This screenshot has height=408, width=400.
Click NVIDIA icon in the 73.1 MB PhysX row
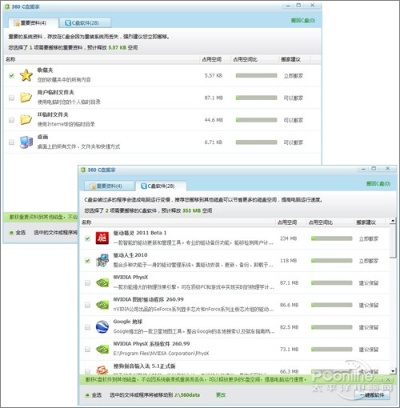[x=102, y=349]
